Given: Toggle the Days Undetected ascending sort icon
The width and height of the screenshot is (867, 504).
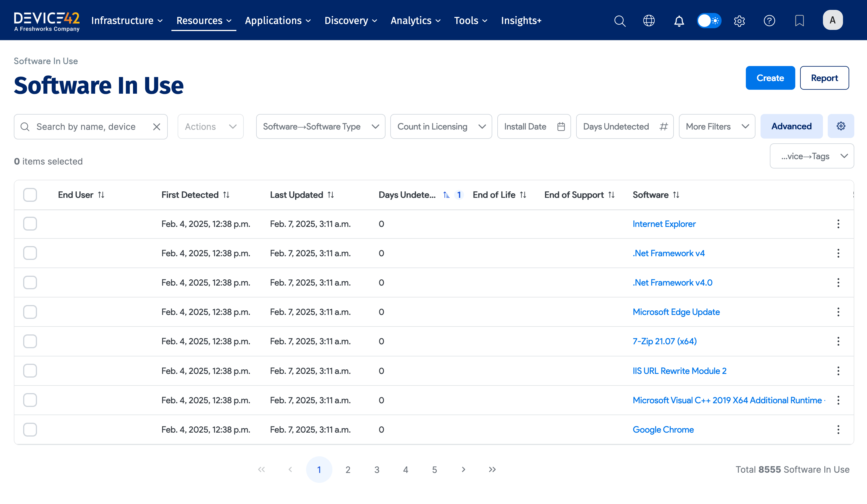Looking at the screenshot, I should [446, 195].
